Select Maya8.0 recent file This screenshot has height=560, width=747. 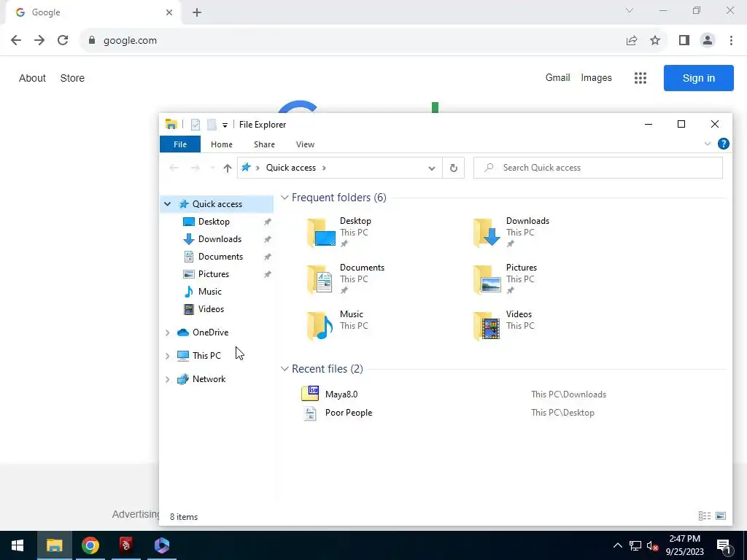341,394
